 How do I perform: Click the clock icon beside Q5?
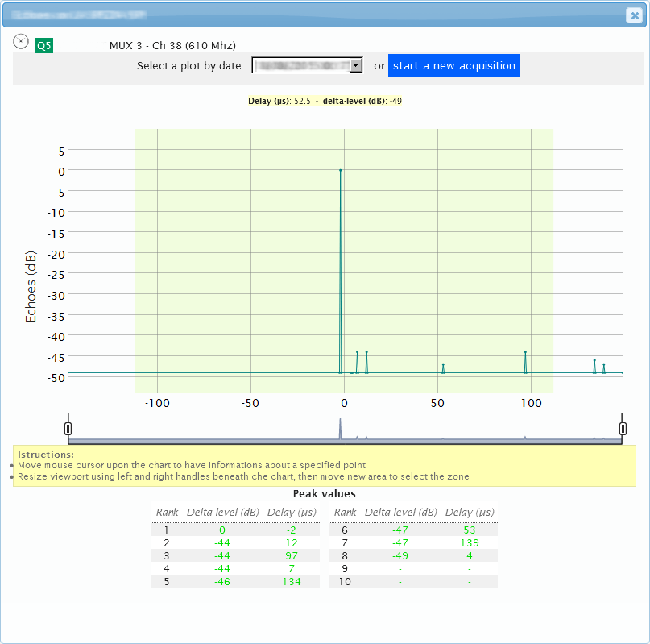point(21,41)
